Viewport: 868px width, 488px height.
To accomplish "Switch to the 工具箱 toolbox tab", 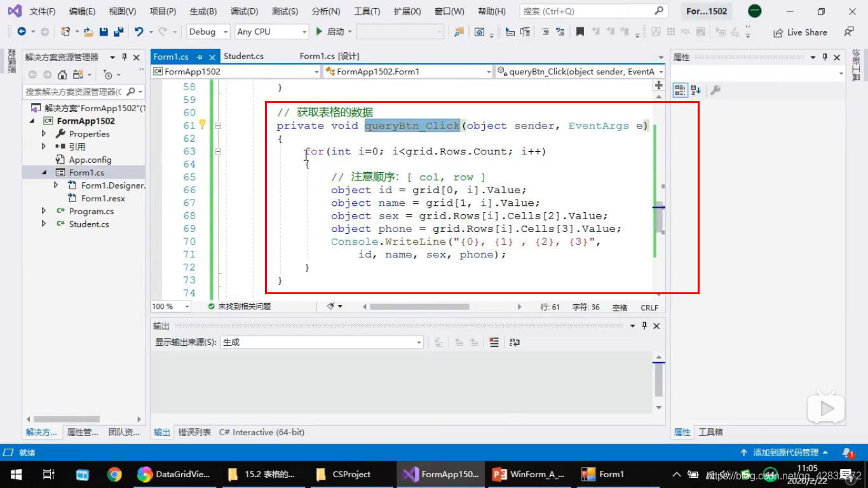I will pos(710,432).
